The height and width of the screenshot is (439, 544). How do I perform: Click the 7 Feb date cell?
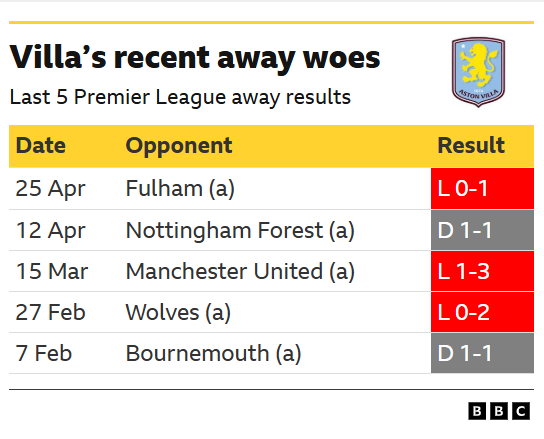(44, 353)
